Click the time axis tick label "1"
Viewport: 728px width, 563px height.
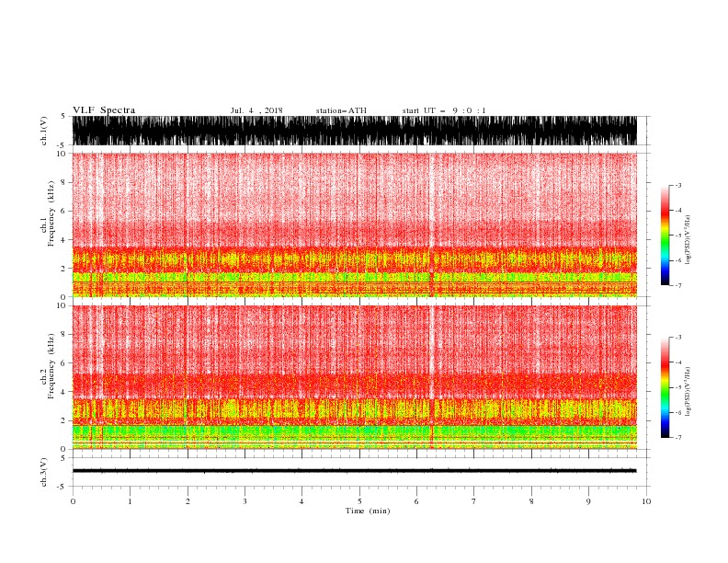[130, 501]
